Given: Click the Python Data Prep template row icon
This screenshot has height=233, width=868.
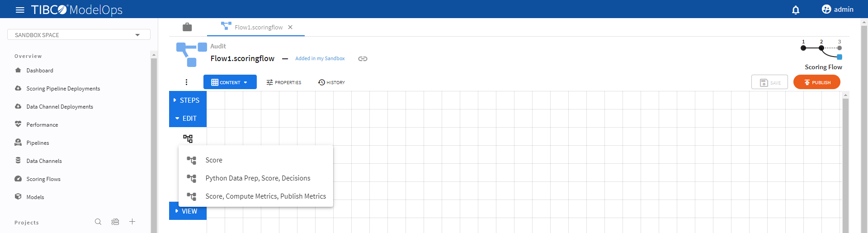Looking at the screenshot, I should pos(192,178).
